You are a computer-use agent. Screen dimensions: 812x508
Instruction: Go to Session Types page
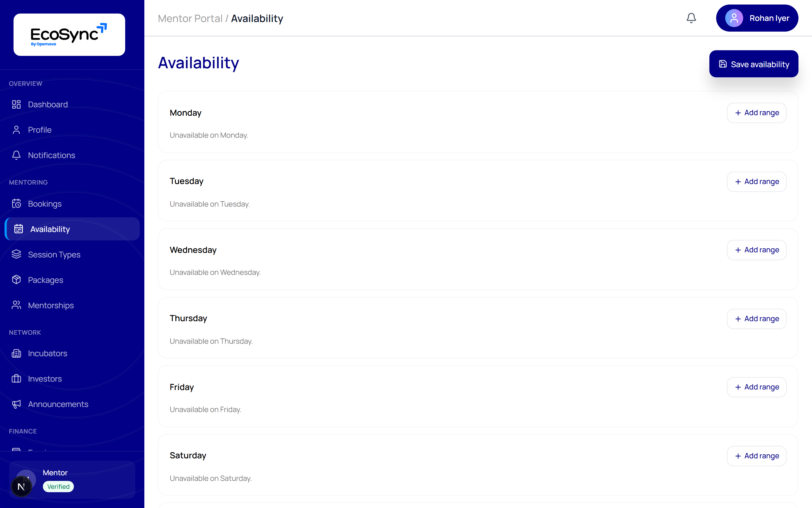(72, 254)
